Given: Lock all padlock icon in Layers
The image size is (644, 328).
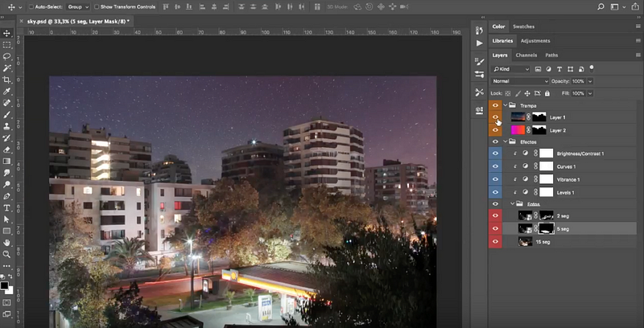Looking at the screenshot, I should point(547,93).
